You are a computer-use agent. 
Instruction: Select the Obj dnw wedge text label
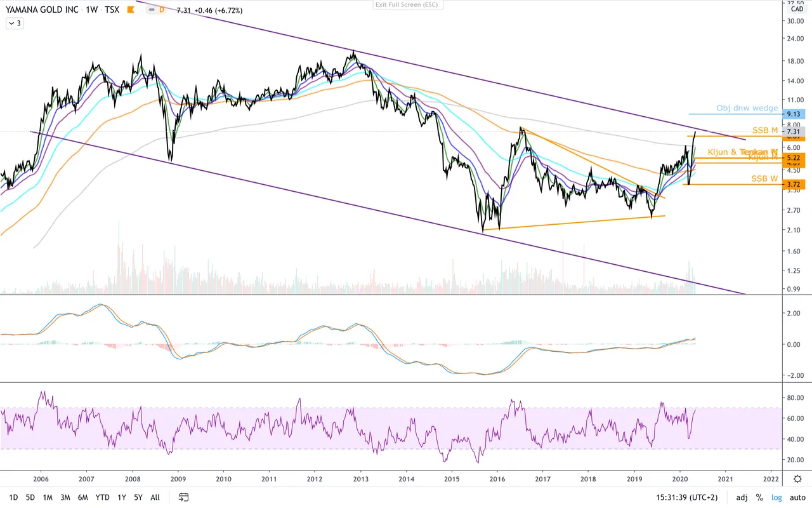point(747,108)
